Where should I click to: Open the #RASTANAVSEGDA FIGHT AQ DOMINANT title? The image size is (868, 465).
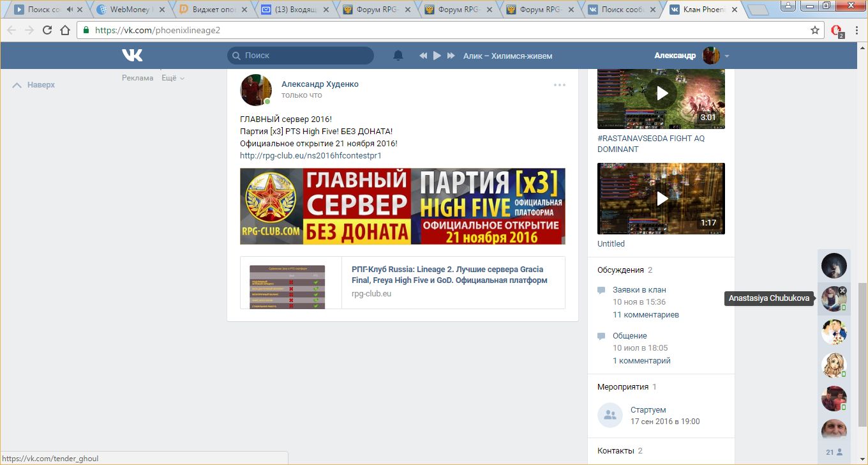point(651,144)
